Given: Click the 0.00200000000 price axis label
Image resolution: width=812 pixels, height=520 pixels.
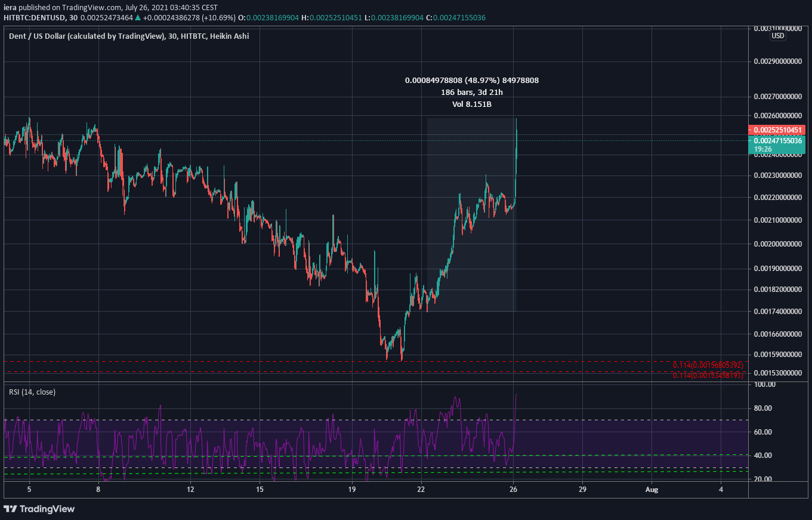Looking at the screenshot, I should (778, 244).
